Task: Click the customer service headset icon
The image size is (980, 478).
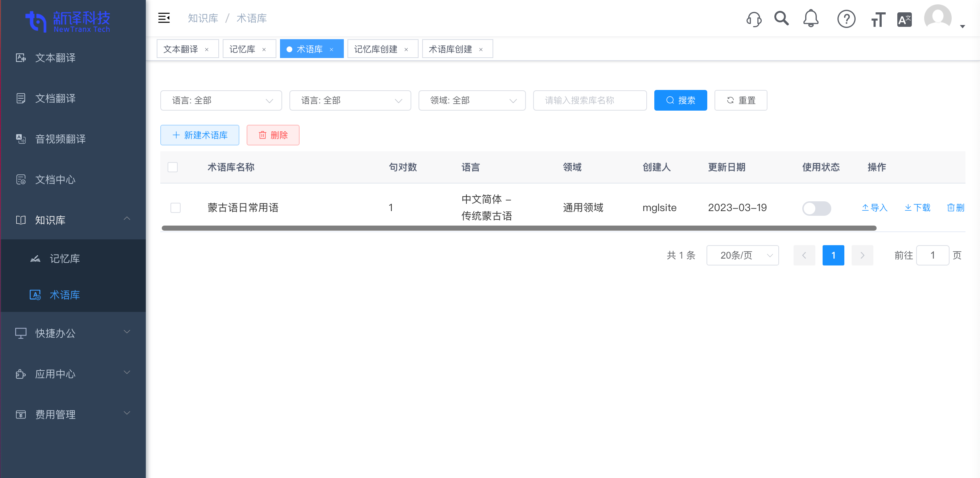Action: [754, 18]
